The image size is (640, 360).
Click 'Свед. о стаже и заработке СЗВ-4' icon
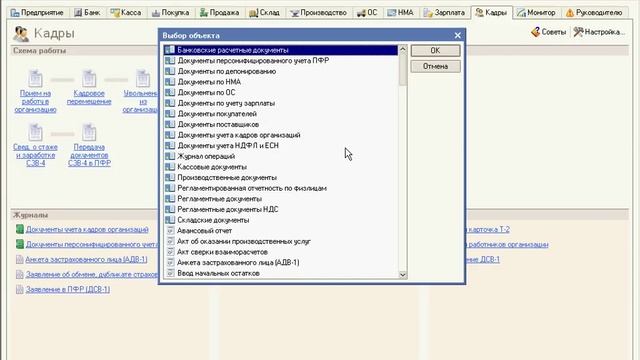tap(35, 132)
